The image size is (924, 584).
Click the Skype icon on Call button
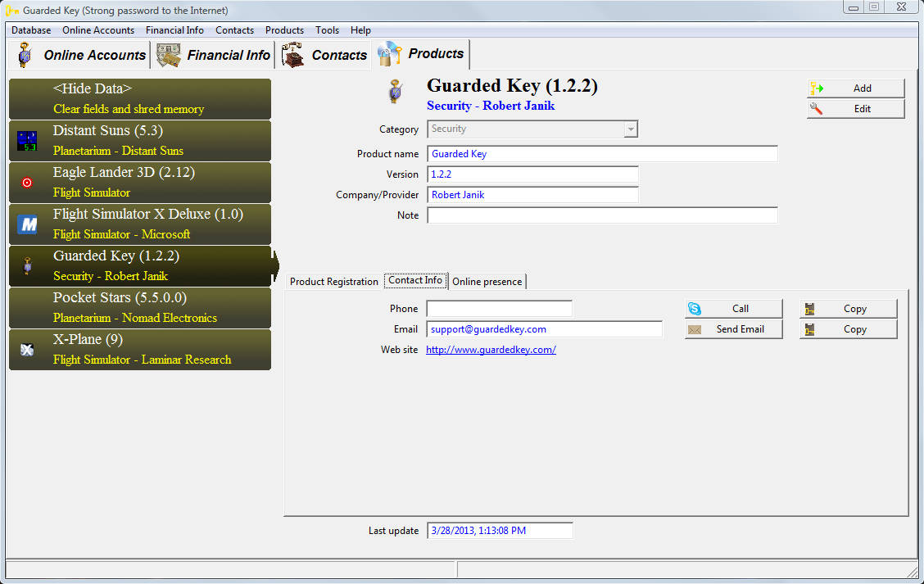pyautogui.click(x=694, y=309)
